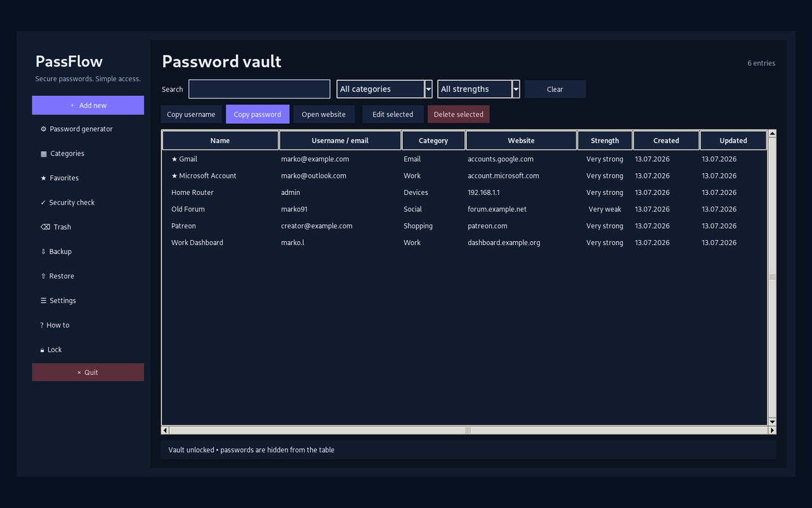Click Copy username button

(191, 114)
